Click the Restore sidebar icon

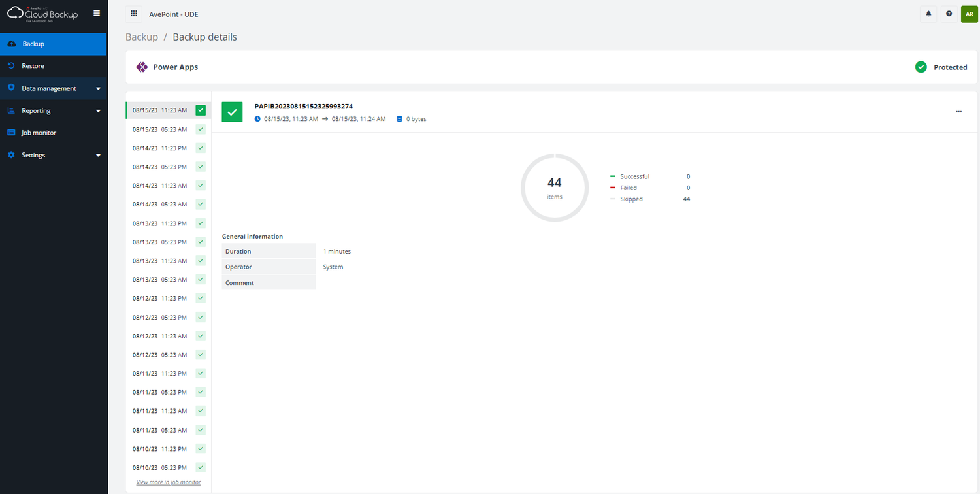[x=11, y=66]
